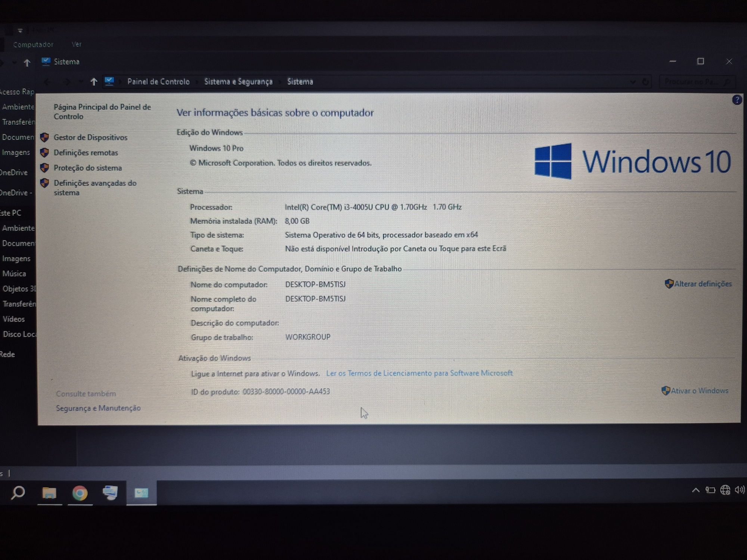The height and width of the screenshot is (560, 747).
Task: Select Acesso Rápido in Explorer tree
Action: click(x=17, y=91)
